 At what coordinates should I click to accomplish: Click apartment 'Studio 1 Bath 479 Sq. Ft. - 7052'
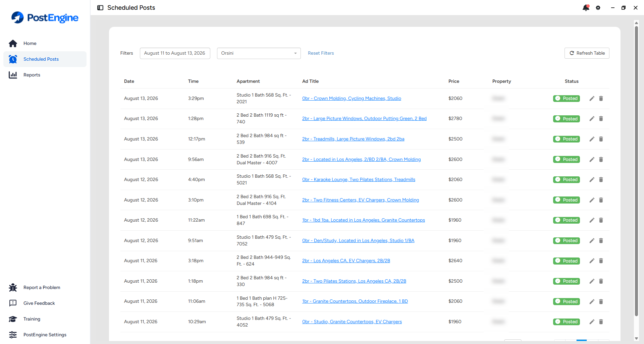click(264, 241)
